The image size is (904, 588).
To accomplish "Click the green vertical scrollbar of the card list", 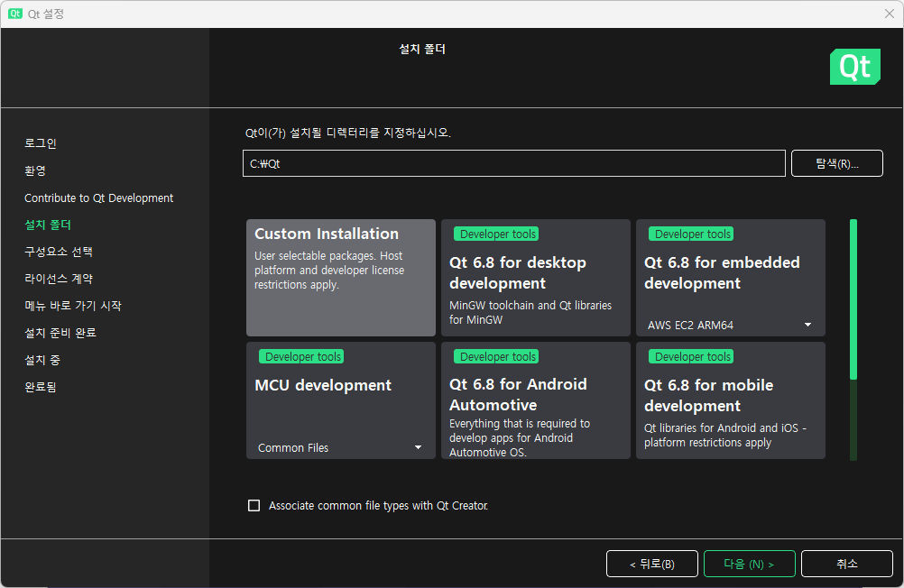I will 853,299.
